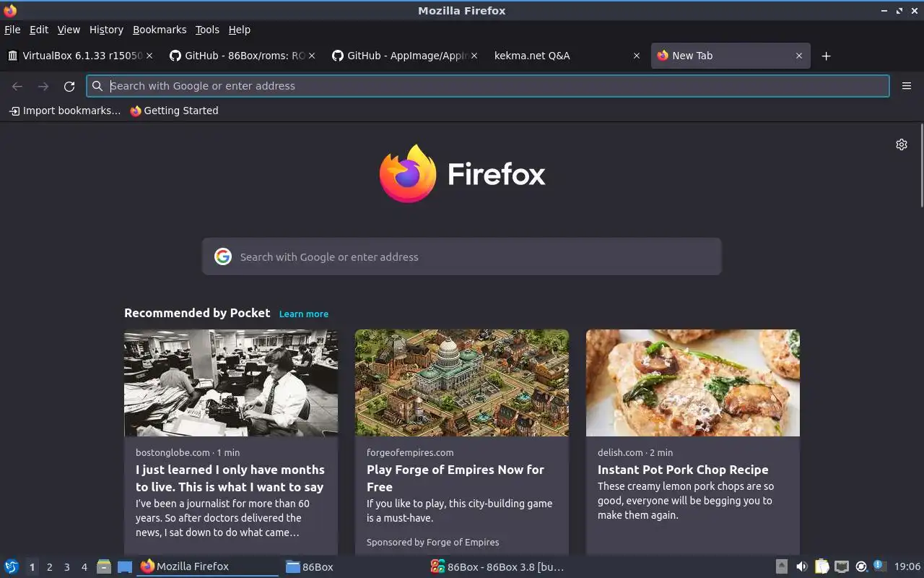
Task: Close the VirtualBox 6.1.33 tab
Action: pyautogui.click(x=149, y=56)
